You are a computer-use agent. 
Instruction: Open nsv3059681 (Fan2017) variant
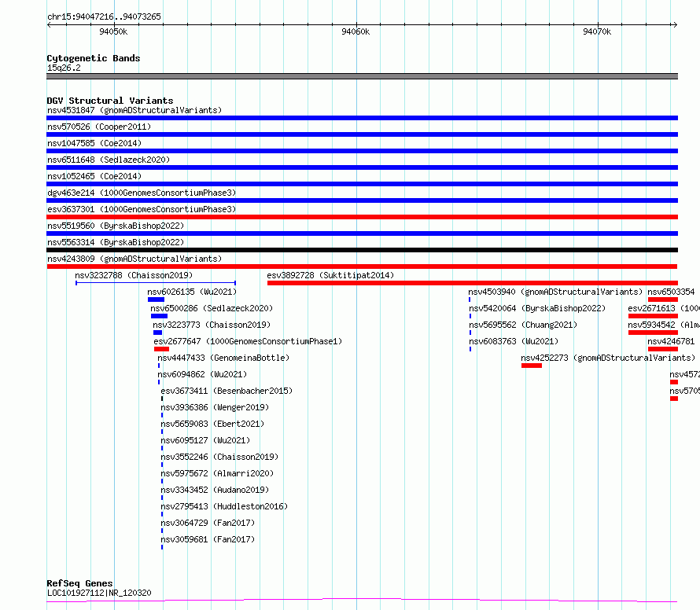coord(208,539)
